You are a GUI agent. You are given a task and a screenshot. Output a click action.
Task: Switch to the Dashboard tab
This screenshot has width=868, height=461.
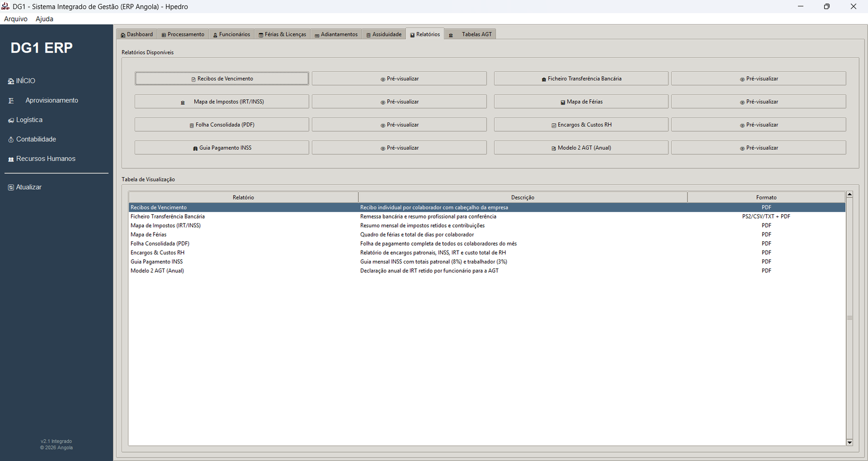tap(137, 34)
